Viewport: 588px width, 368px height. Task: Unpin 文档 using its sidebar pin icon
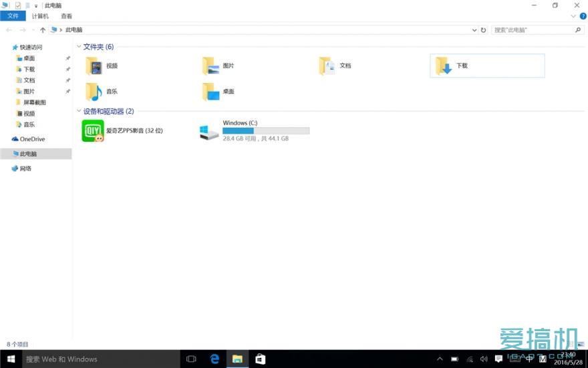pyautogui.click(x=68, y=80)
